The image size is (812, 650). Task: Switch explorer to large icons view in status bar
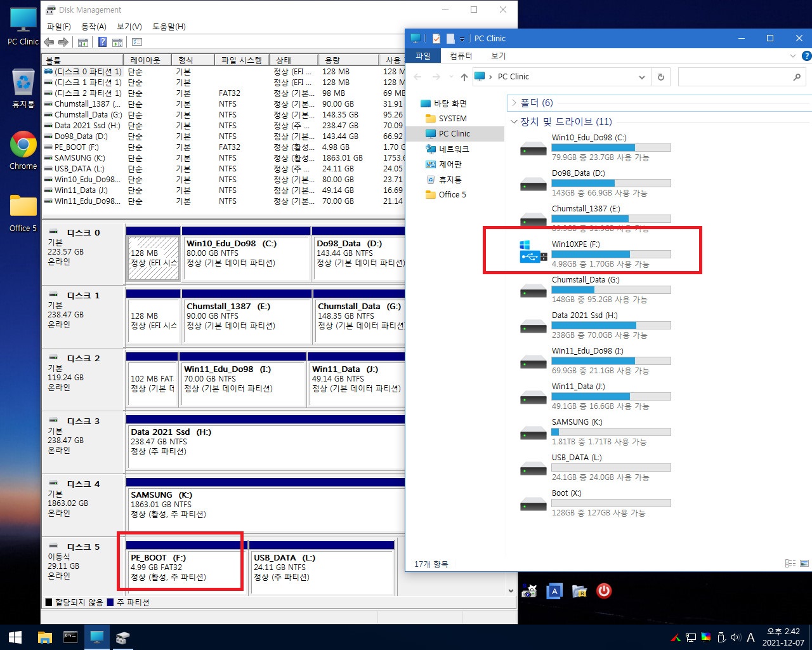[804, 564]
